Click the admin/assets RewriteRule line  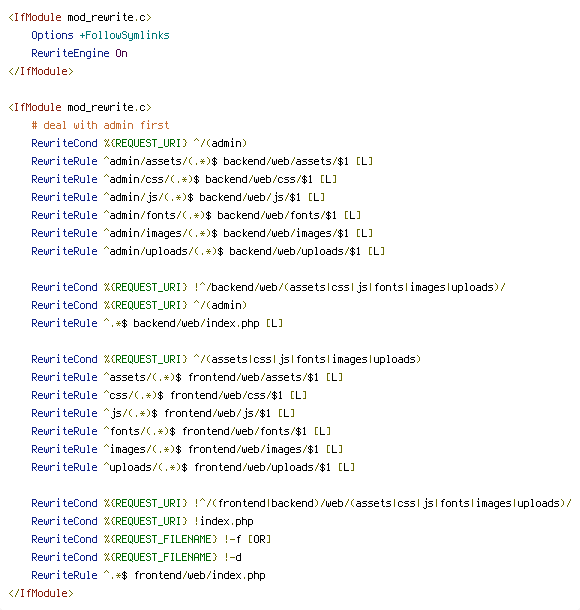tap(202, 161)
